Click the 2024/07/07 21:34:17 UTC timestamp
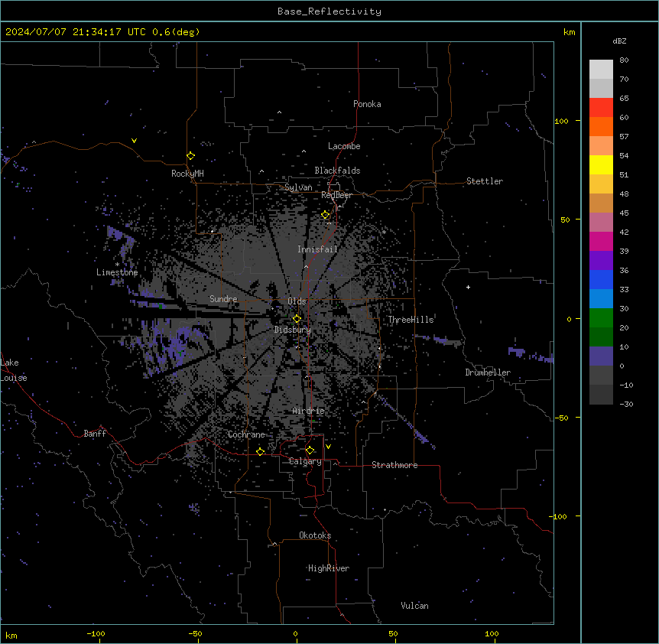The image size is (659, 644). [102, 32]
